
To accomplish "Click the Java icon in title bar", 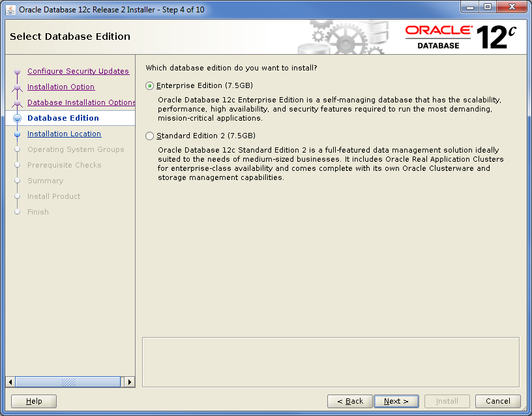I will click(x=11, y=10).
